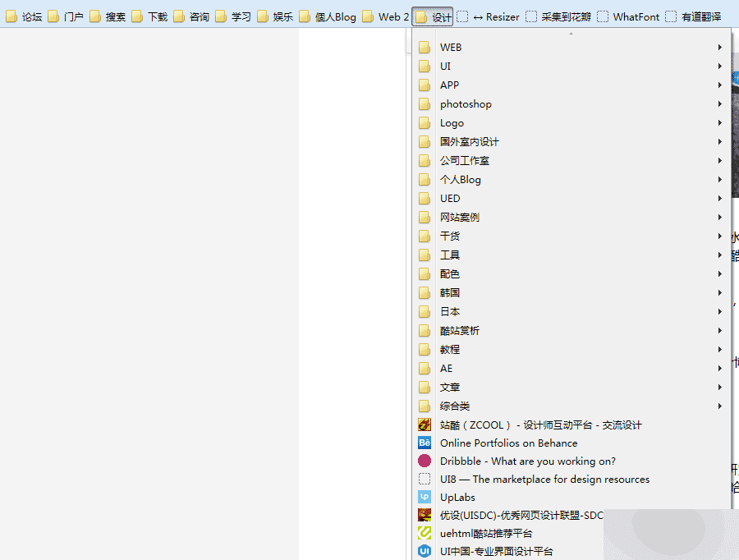The image size is (739, 560).
Task: Click the scroll-up arrow atop bookmark menu
Action: [571, 34]
